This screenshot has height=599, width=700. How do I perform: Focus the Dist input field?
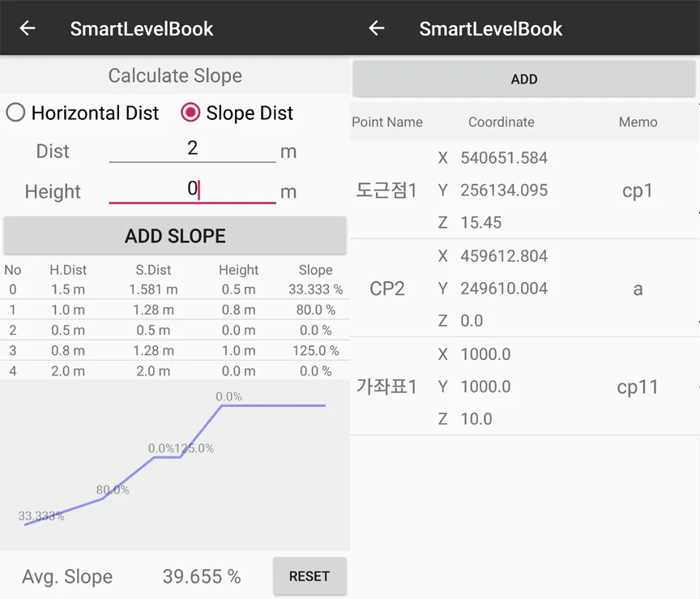(x=192, y=149)
